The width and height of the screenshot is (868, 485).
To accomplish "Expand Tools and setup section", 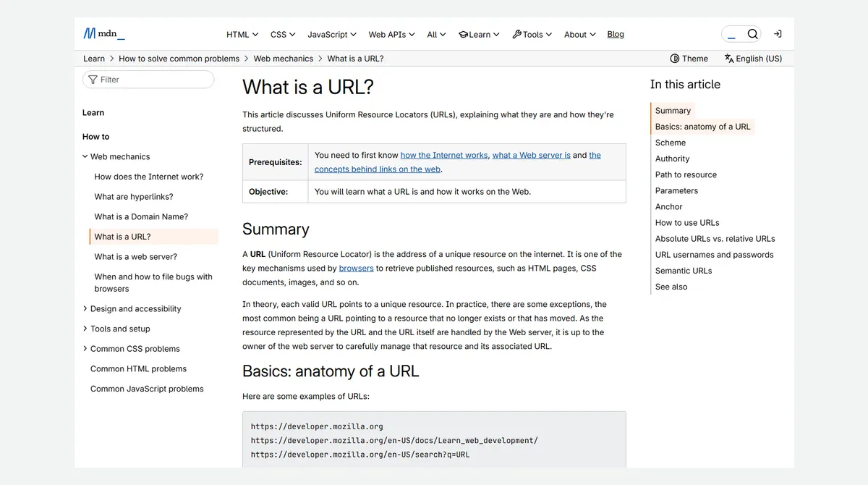I will click(x=115, y=329).
